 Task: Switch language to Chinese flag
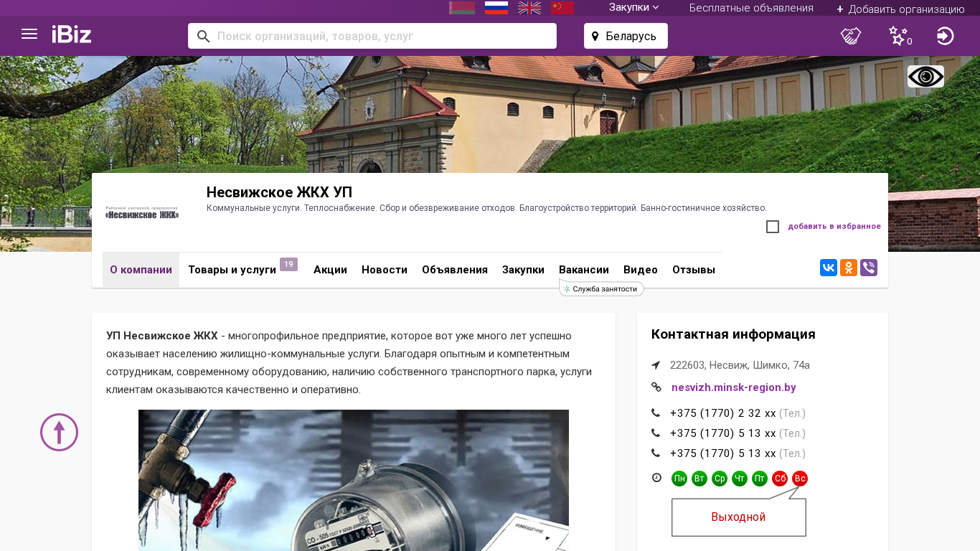point(562,8)
